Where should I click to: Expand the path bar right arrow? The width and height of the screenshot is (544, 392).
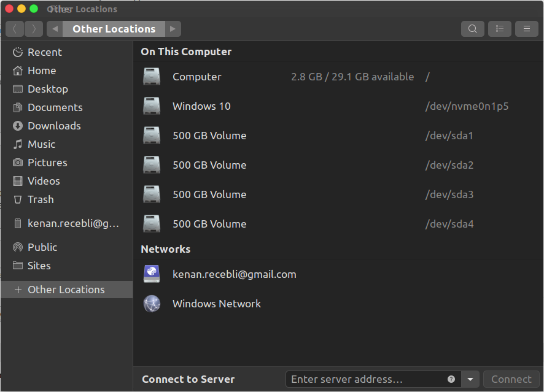[173, 29]
